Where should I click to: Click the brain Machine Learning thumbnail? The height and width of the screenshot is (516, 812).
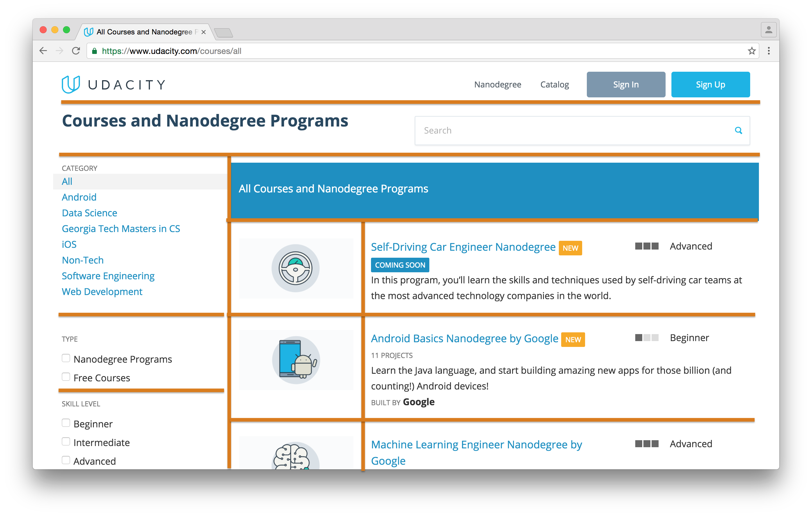tap(296, 452)
